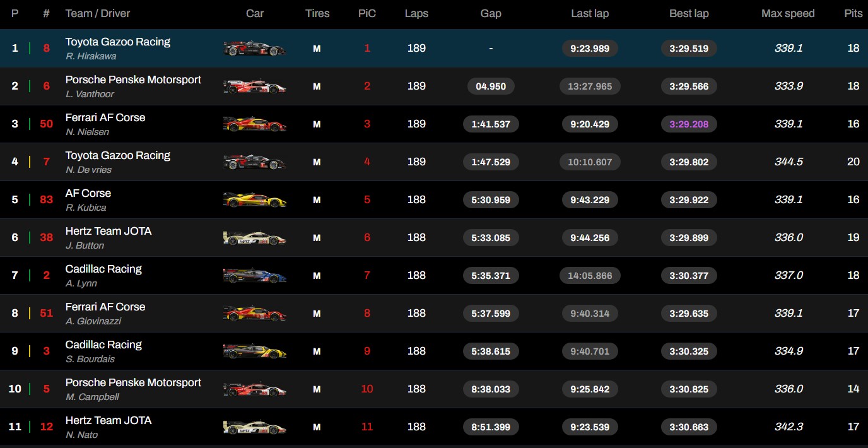Click driver name J. Button
868x448 pixels.
click(x=85, y=245)
